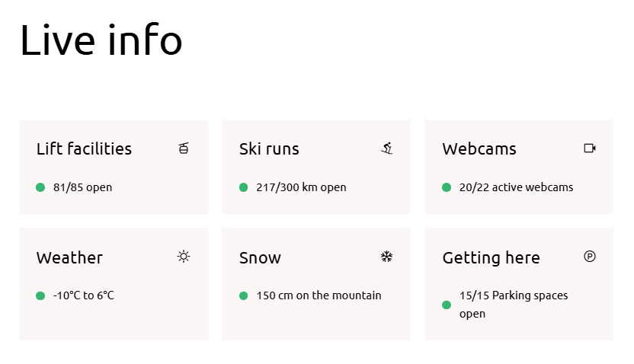Click green dot next to active webcams
Image resolution: width=634 pixels, height=364 pixels.
[x=447, y=187]
